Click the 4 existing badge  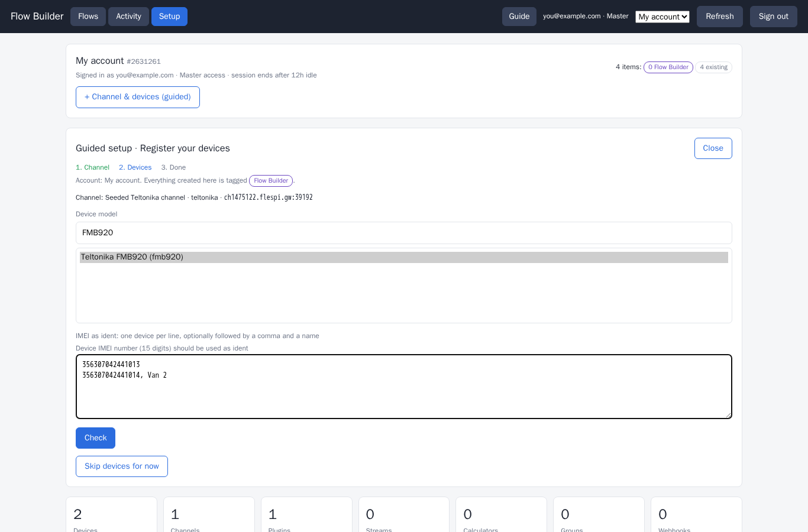coord(713,67)
